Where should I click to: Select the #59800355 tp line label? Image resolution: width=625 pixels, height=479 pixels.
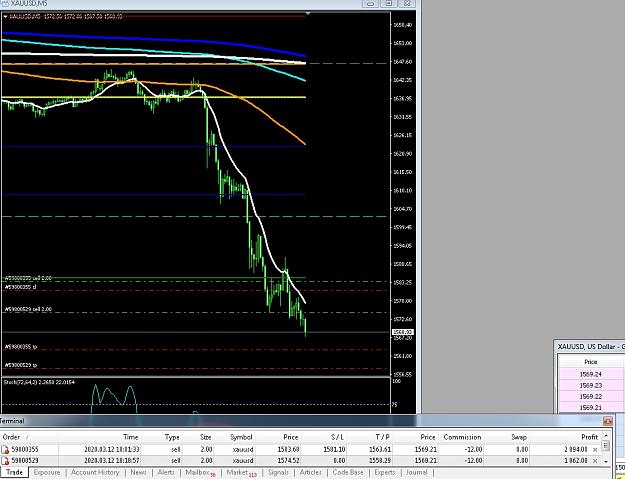point(21,347)
